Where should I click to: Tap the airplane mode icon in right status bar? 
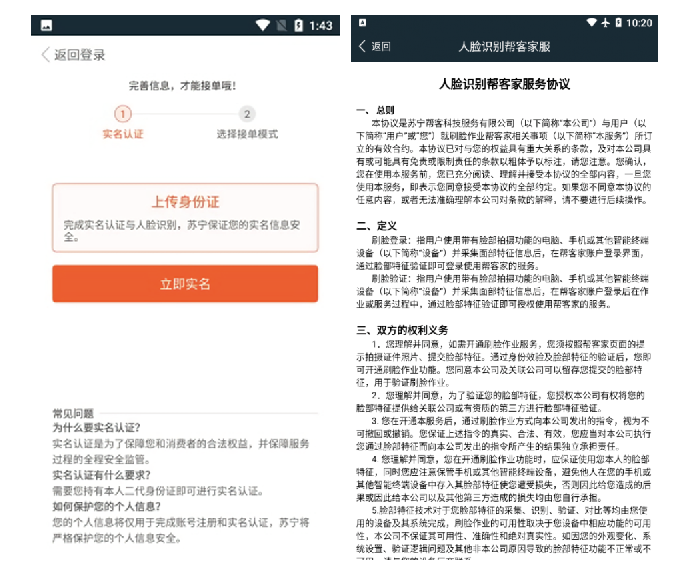click(605, 23)
